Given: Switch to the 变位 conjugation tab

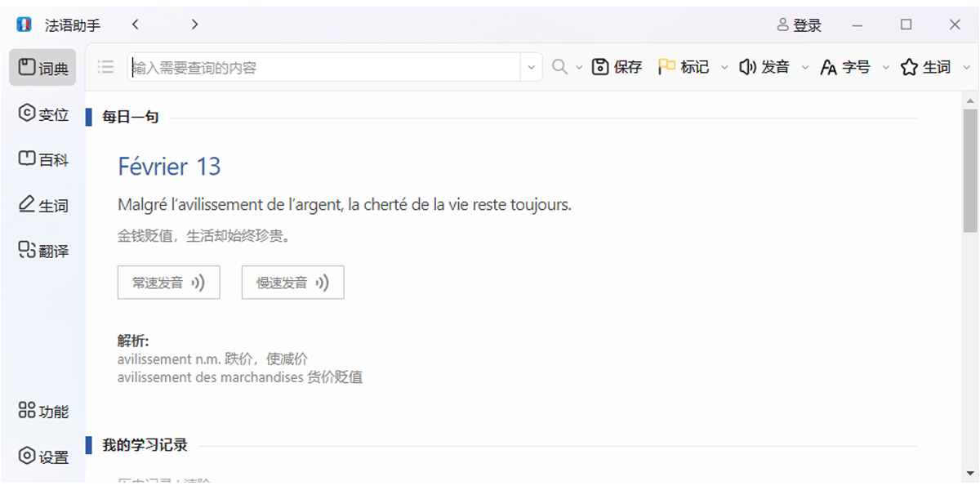Looking at the screenshot, I should click(x=43, y=114).
